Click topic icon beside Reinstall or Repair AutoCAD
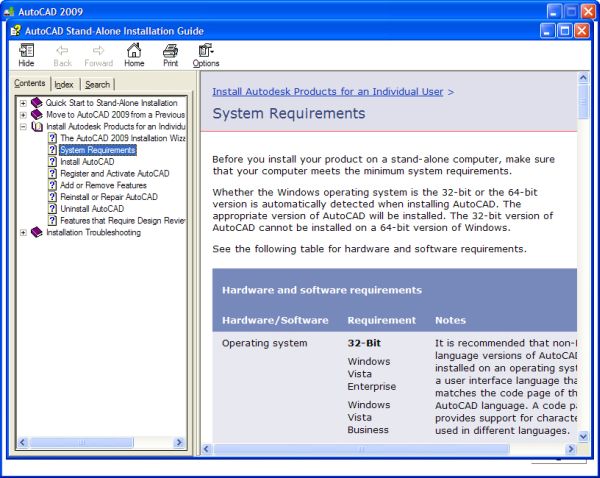 tap(52, 197)
